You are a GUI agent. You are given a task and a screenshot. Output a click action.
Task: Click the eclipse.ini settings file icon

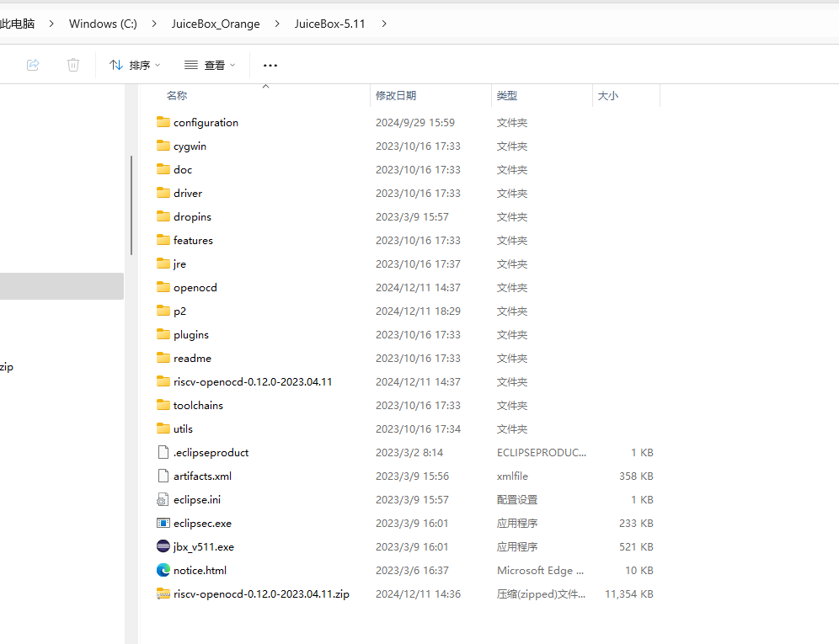(163, 499)
